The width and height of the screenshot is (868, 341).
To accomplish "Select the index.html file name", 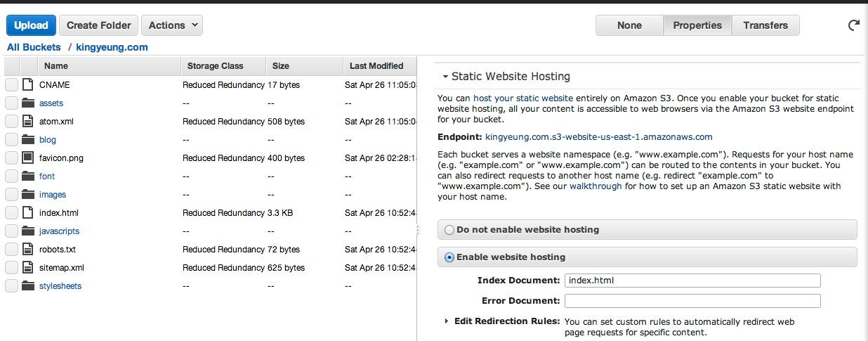I will pyautogui.click(x=59, y=213).
